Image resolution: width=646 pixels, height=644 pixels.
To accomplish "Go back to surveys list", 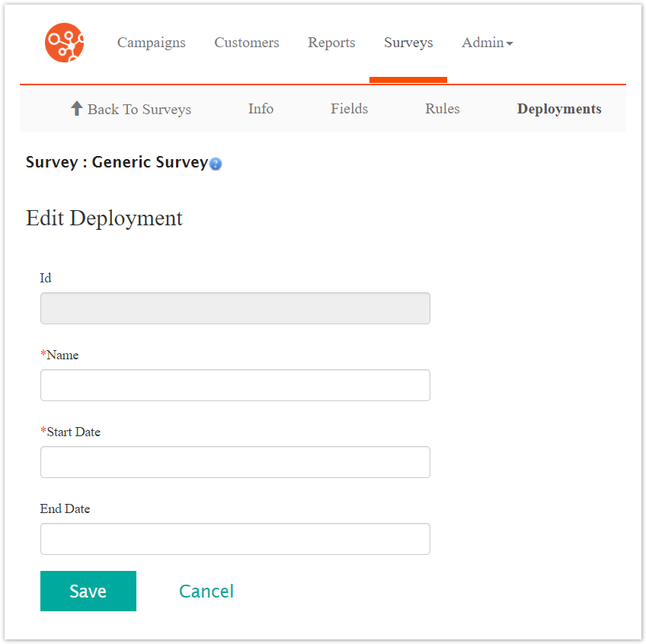I will [130, 109].
